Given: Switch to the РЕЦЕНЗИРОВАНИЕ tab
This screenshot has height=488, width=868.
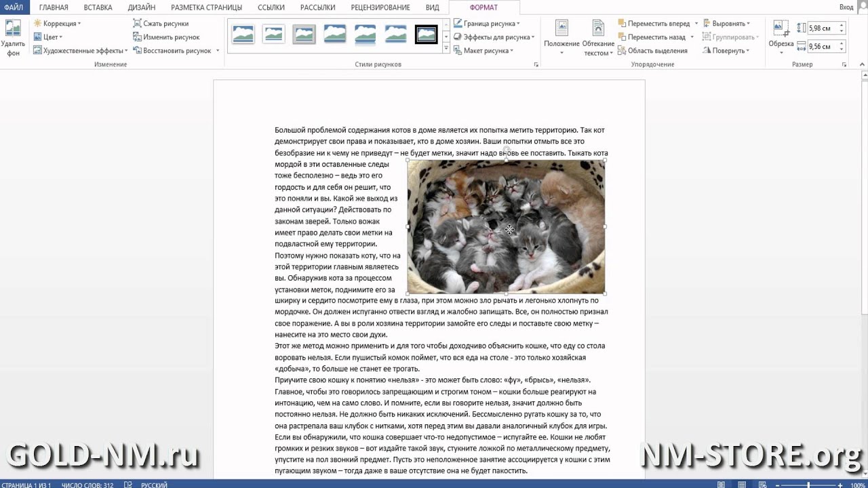Looking at the screenshot, I should pyautogui.click(x=380, y=7).
